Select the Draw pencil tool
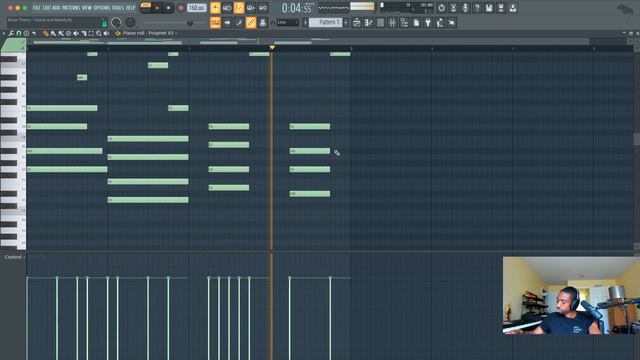This screenshot has width=640, height=360. (45, 33)
